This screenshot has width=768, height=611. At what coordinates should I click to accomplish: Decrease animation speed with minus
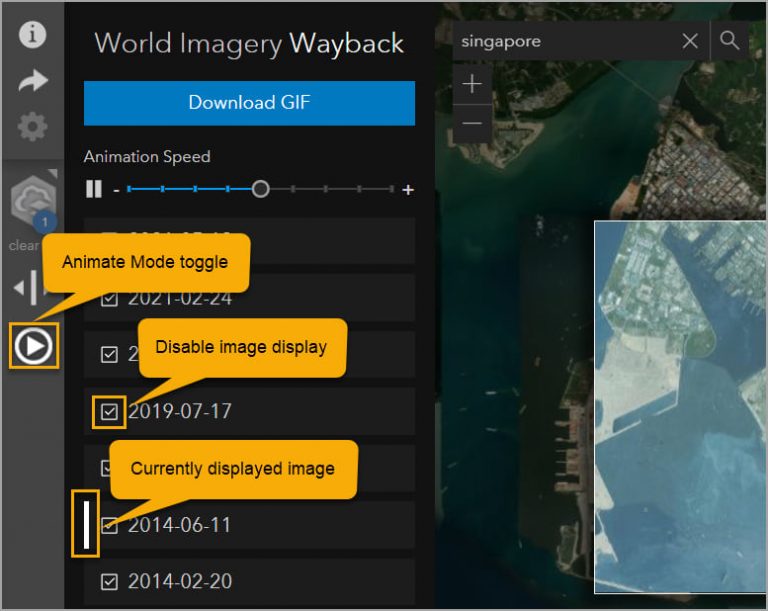pyautogui.click(x=116, y=190)
